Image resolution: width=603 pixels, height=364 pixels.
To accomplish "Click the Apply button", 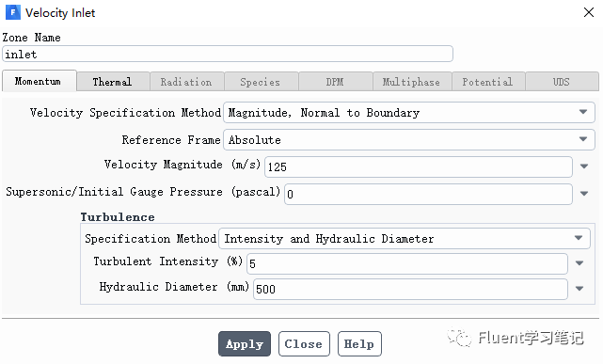I will pos(245,343).
